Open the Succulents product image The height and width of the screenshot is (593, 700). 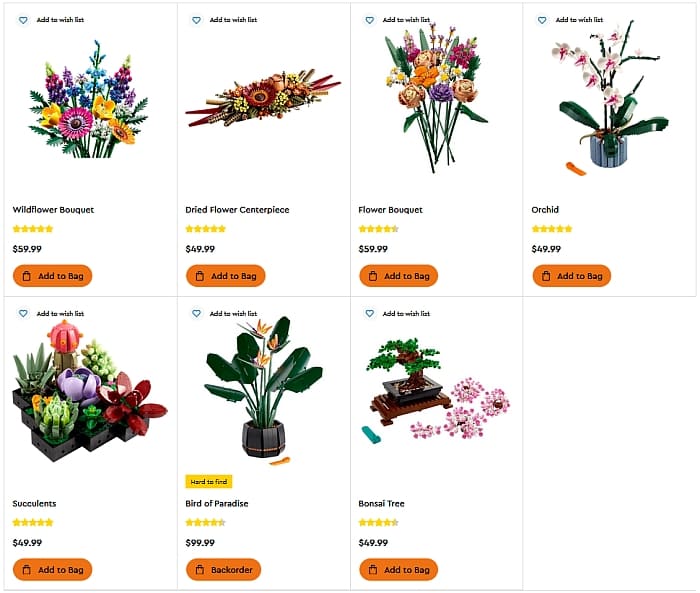point(88,395)
